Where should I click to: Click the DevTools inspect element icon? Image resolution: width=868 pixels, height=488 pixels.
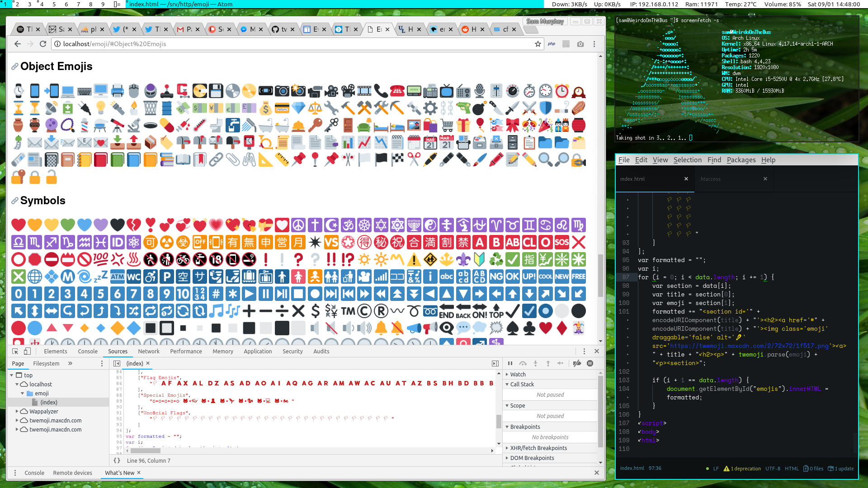tap(15, 352)
